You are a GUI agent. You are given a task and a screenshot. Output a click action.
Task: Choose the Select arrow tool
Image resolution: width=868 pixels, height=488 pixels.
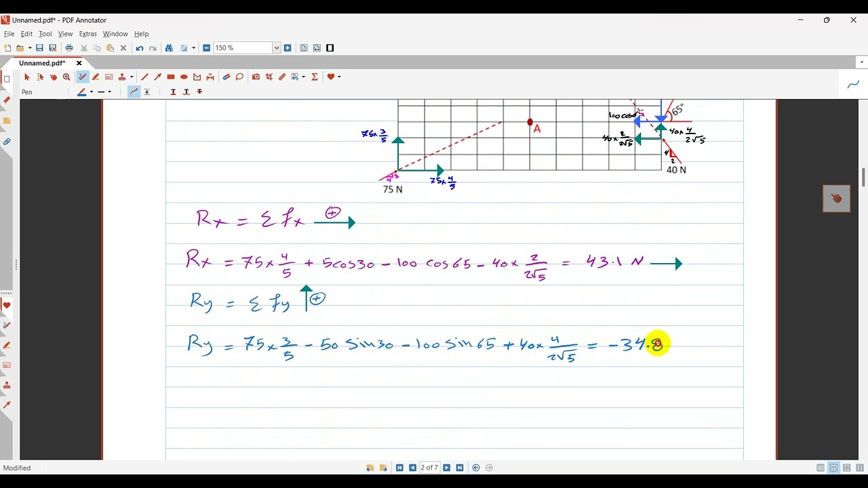(27, 77)
